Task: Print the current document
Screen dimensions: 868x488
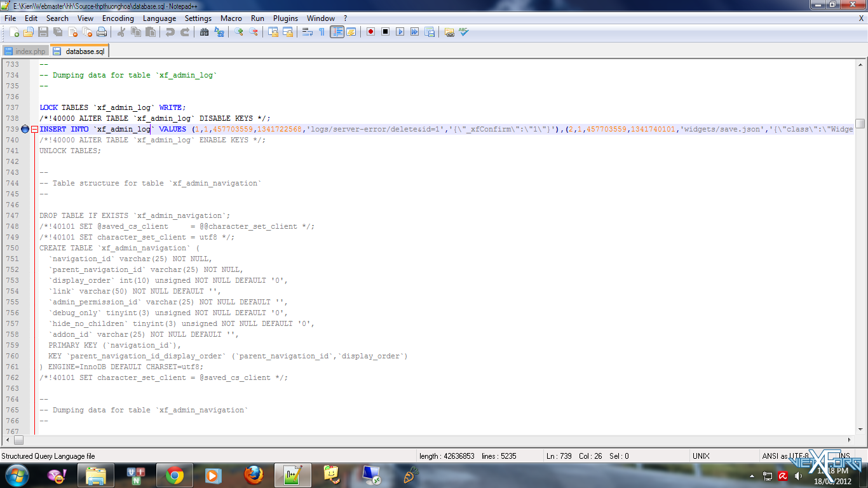Action: [102, 32]
